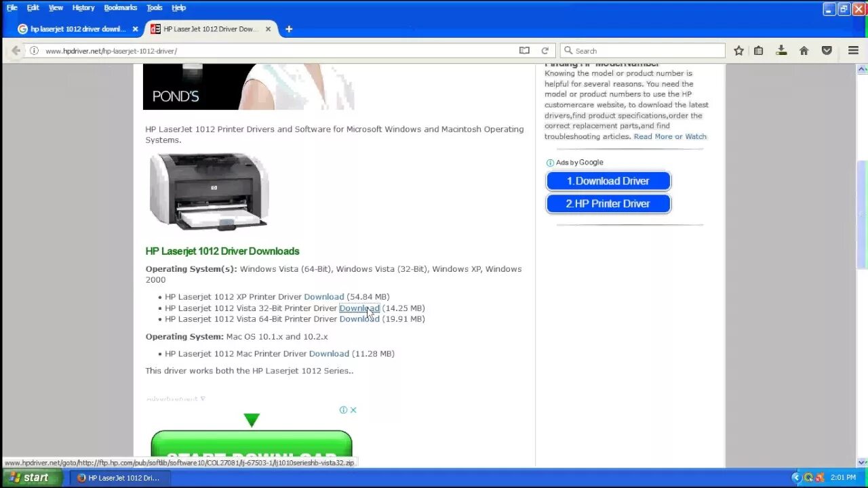Click the search magnifier icon in search box
The height and width of the screenshot is (488, 868).
point(568,51)
